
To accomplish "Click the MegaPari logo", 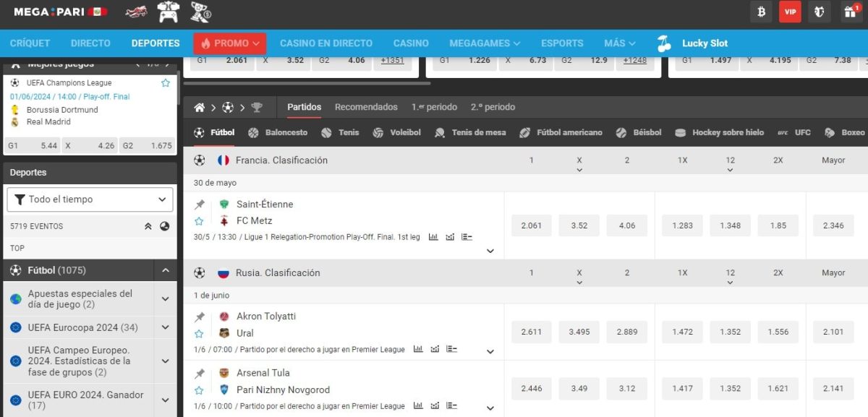I will tap(61, 12).
